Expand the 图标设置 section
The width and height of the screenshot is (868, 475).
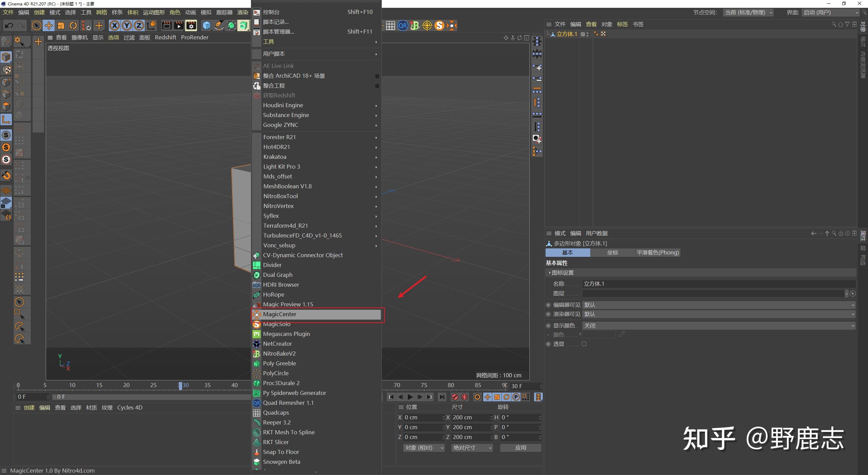[x=563, y=272]
